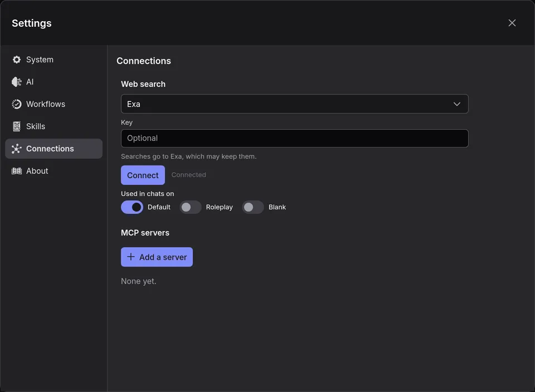Click the 'Used in chats on' label
535x392 pixels.
[147, 194]
